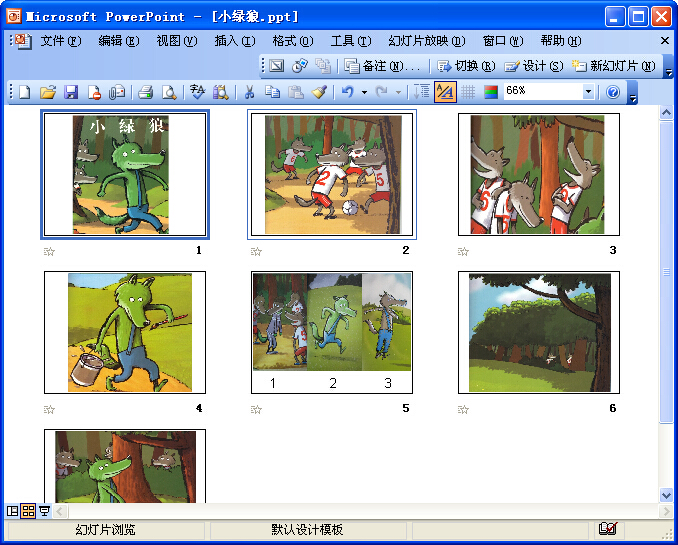This screenshot has height=545, width=678.
Task: Select slide 1 titled 小绿狼
Action: point(125,174)
